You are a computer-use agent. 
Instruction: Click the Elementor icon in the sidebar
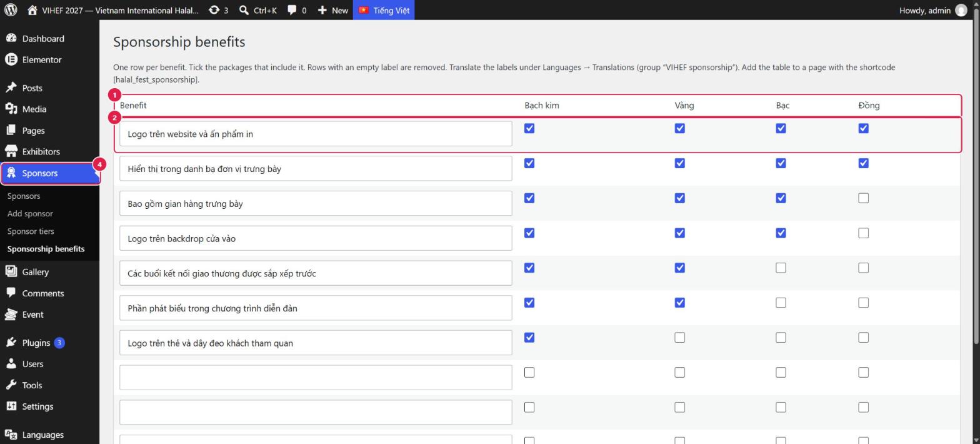11,59
